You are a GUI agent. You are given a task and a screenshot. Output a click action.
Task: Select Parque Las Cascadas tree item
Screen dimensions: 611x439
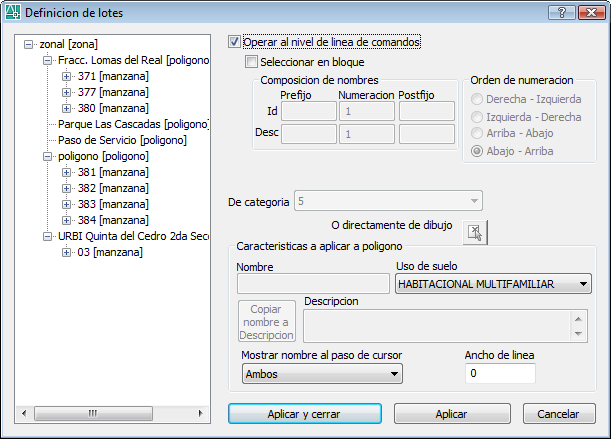tap(134, 124)
